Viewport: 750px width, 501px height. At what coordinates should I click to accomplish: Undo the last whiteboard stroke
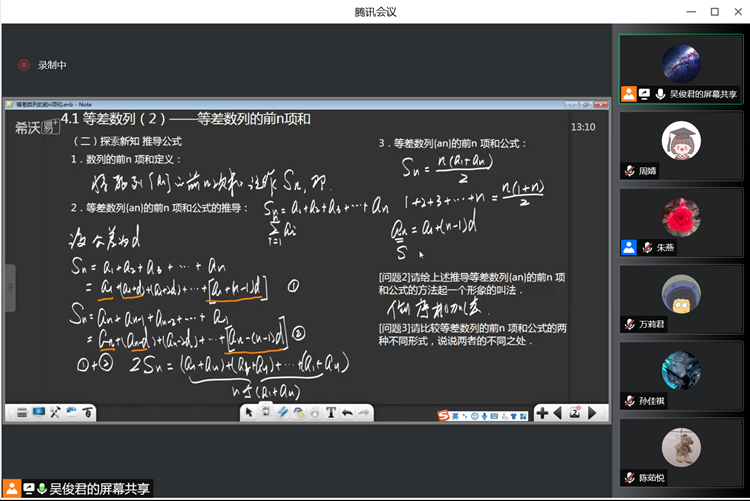pos(347,413)
